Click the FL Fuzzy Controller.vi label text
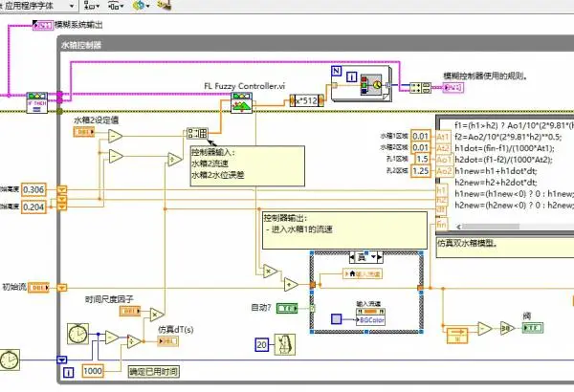 tap(245, 86)
